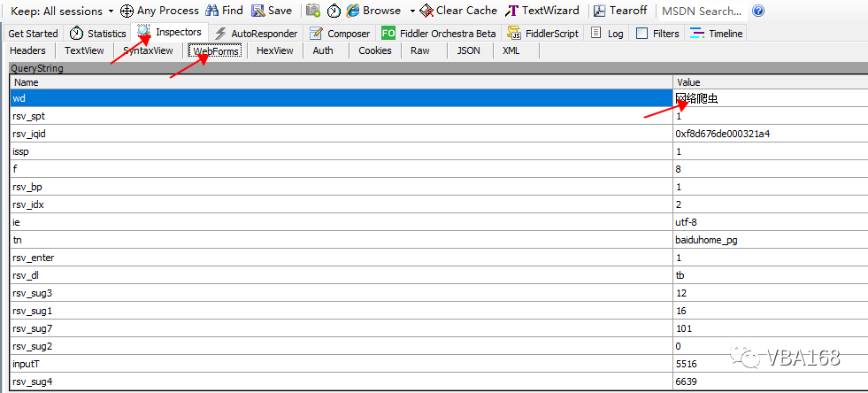Image resolution: width=868 pixels, height=393 pixels.
Task: Open the Fiddler Orchestra Beta tab
Action: pyautogui.click(x=439, y=34)
